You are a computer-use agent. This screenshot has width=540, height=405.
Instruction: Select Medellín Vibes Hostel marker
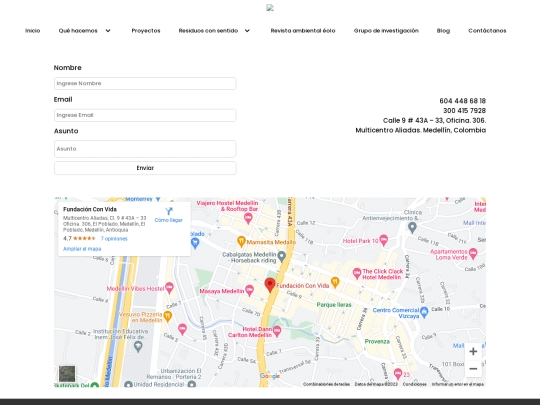tap(169, 287)
